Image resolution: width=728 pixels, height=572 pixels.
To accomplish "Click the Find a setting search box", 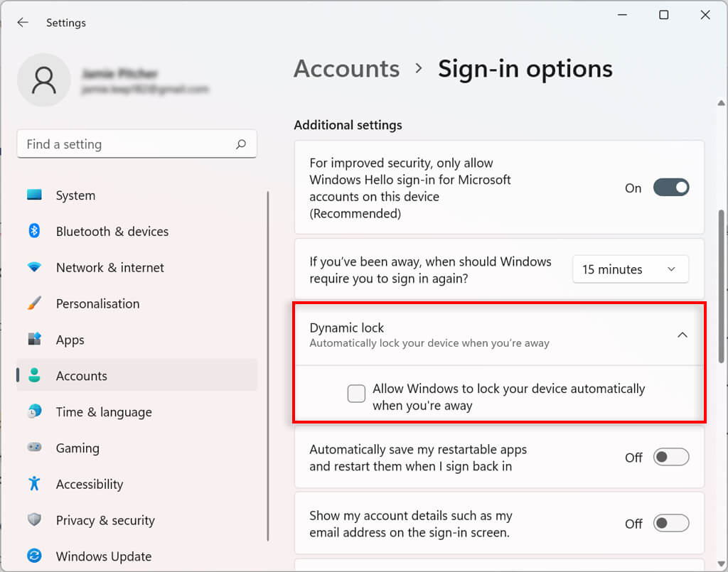I will tap(128, 144).
